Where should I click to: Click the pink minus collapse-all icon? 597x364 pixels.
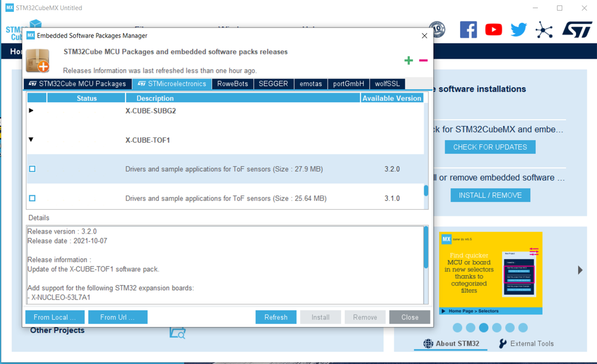(x=424, y=60)
